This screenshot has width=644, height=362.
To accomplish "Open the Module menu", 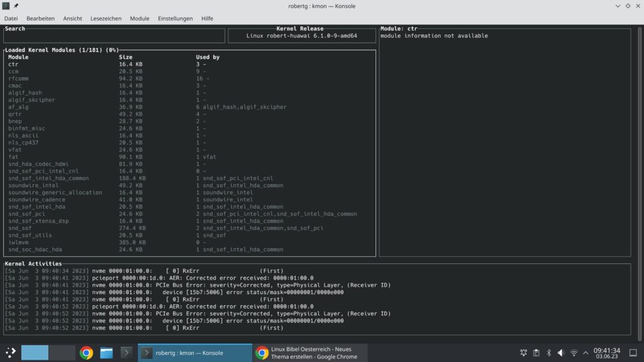I will click(139, 18).
